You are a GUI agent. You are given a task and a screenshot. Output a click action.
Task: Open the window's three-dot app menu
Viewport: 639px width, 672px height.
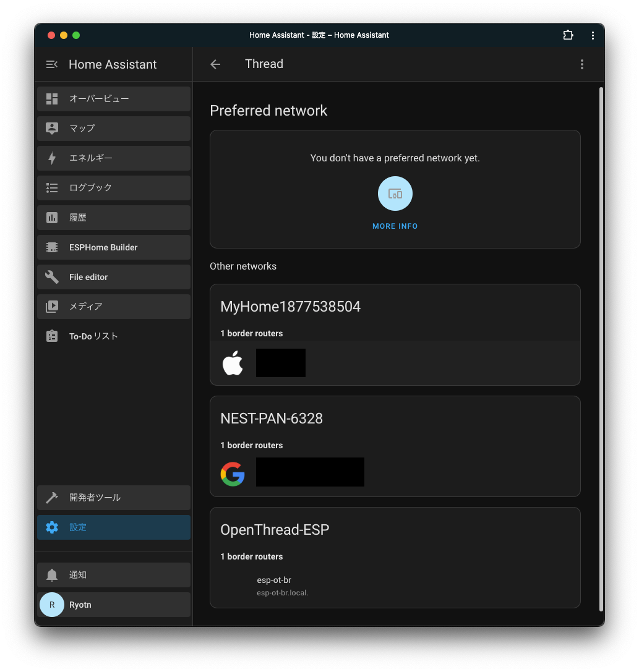click(x=593, y=36)
